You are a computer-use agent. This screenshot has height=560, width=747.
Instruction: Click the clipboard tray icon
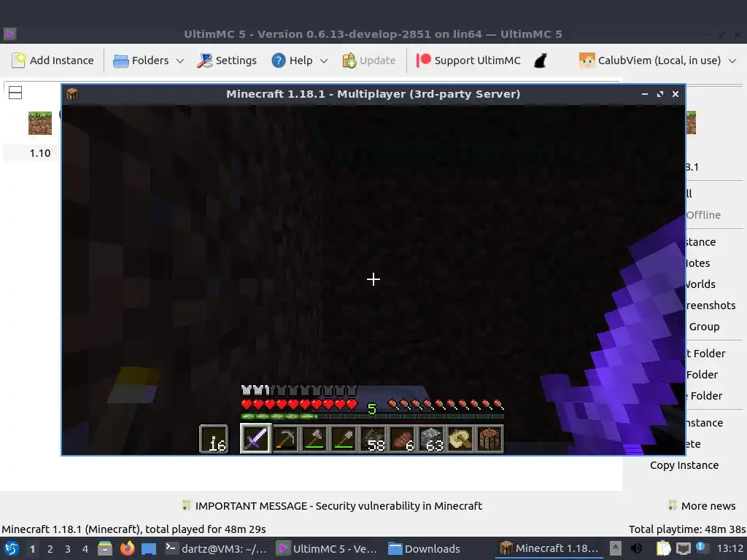pyautogui.click(x=663, y=548)
